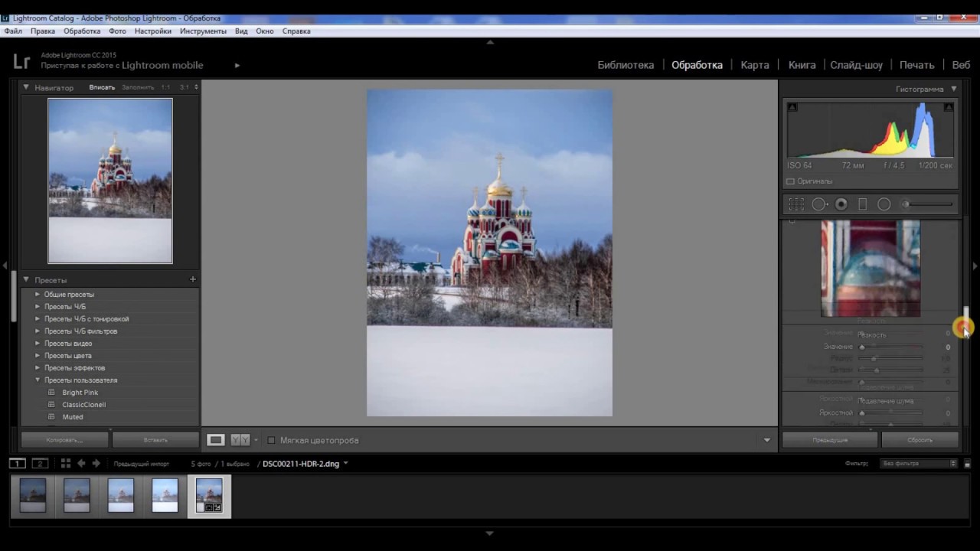
Task: Apply the Bright Pink preset
Action: point(80,393)
